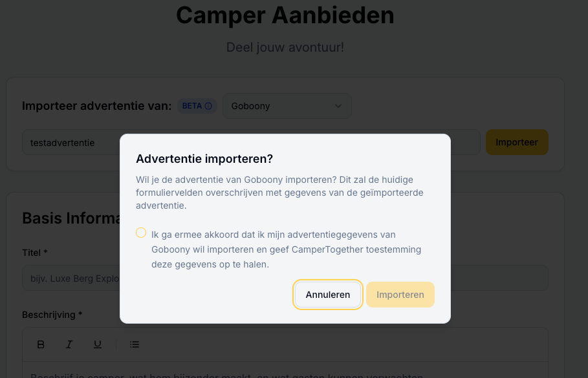The height and width of the screenshot is (378, 588).
Task: Apply underline formatting to the description text
Action: click(97, 344)
